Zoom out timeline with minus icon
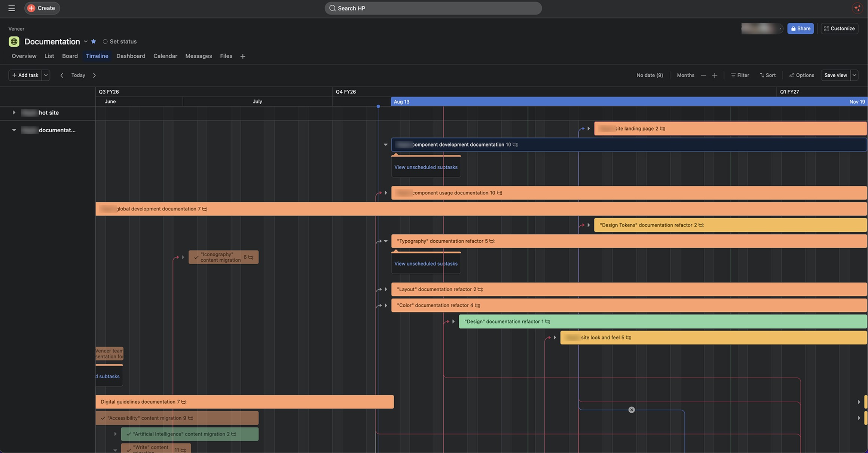Image resolution: width=868 pixels, height=453 pixels. coord(703,75)
